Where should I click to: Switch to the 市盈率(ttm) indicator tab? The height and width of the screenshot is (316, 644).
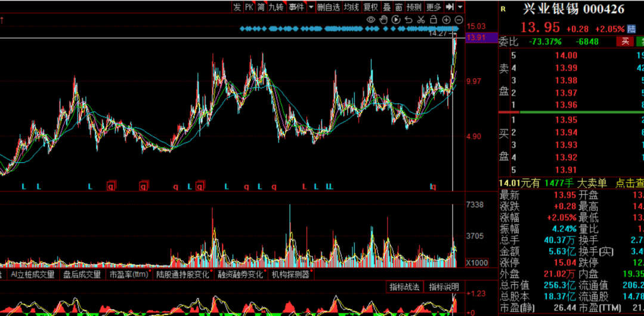pos(128,275)
